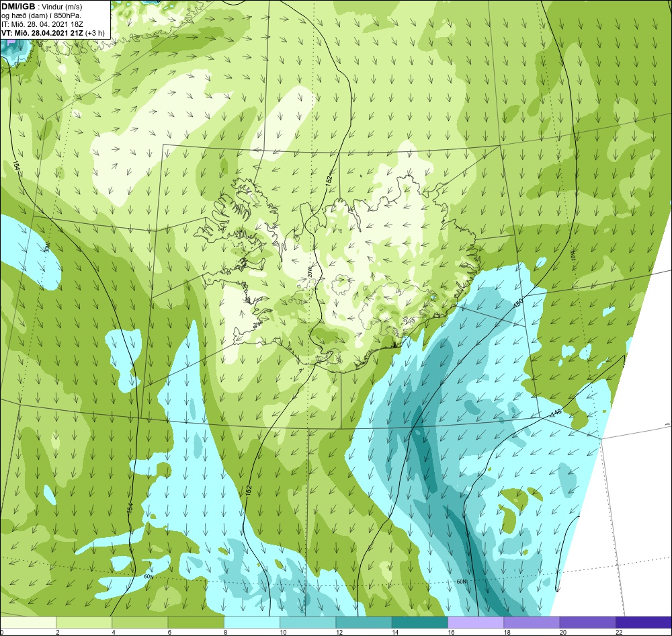This screenshot has width=672, height=636.
Task: Click the 16–18 m/s lavender swatch
Action: (x=476, y=622)
